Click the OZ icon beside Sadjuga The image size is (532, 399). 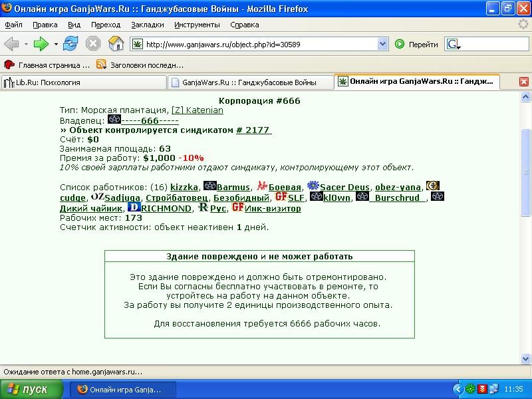point(98,196)
